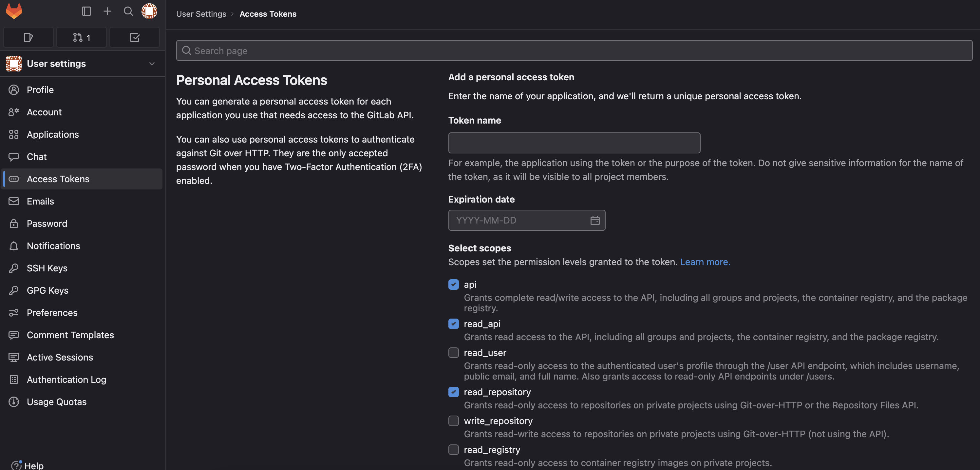This screenshot has width=980, height=470.
Task: Open the expiration date calendar icon
Action: [595, 220]
